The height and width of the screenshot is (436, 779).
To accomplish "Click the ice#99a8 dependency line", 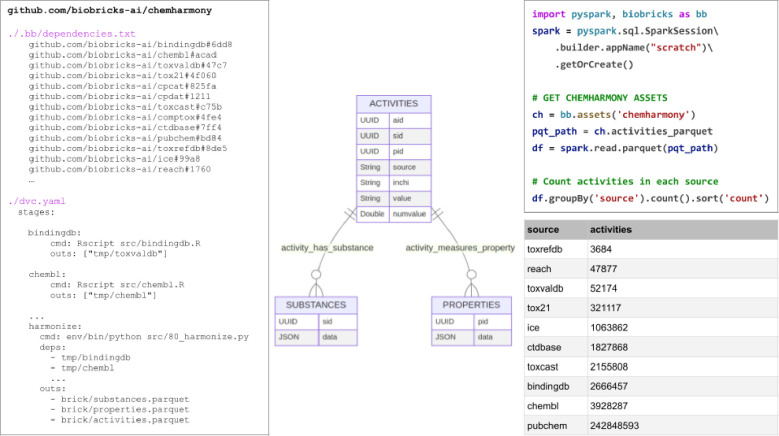I will tap(114, 158).
